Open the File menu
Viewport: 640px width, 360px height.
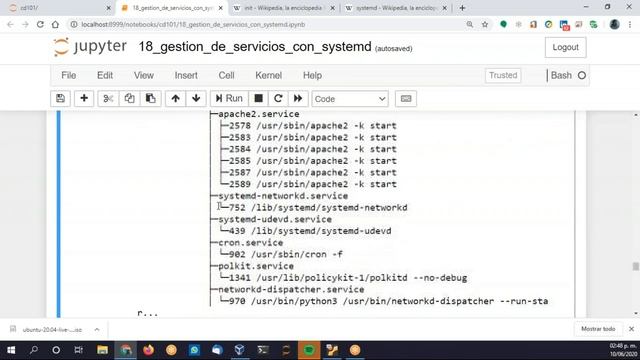pos(69,76)
